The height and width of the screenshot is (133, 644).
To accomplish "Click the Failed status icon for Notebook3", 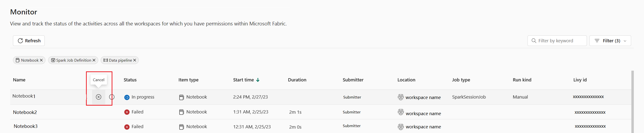I will point(127,127).
